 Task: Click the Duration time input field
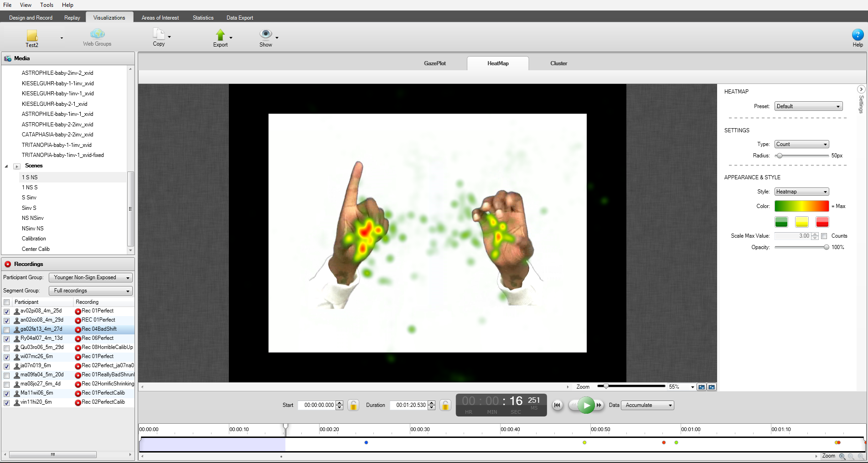pos(408,405)
